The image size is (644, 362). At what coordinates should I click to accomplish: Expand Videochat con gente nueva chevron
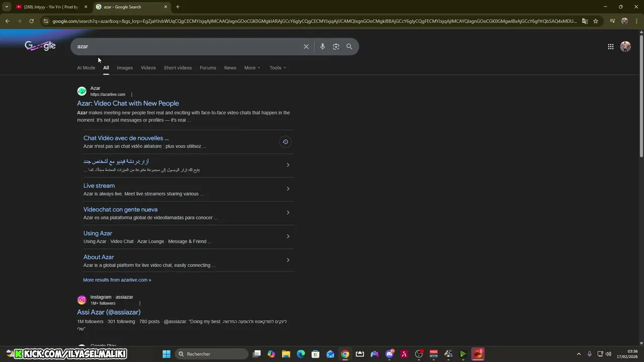[288, 213]
